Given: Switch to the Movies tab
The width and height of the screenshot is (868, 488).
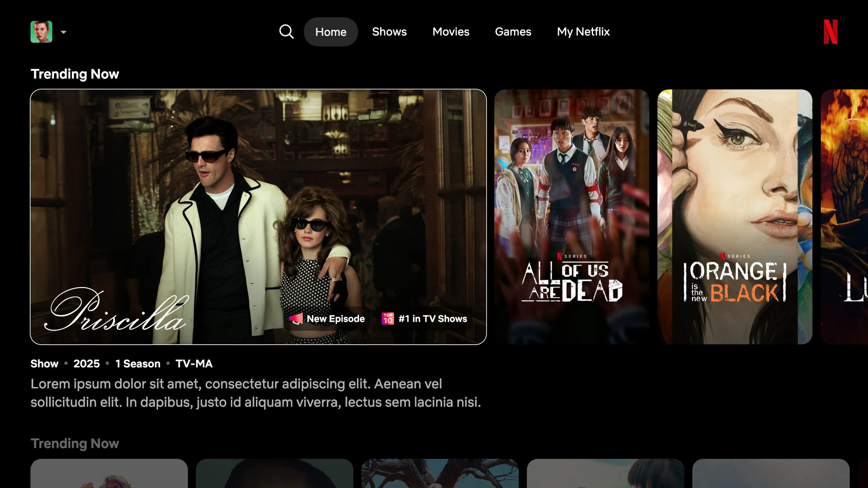Looking at the screenshot, I should (451, 32).
